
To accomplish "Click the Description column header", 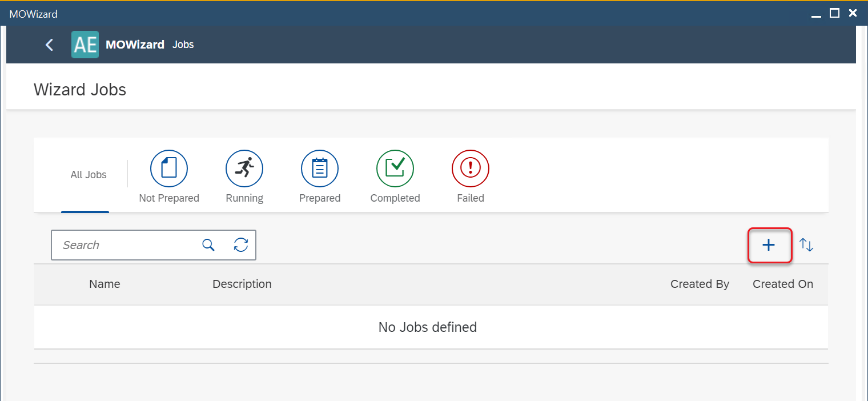I will (x=242, y=284).
